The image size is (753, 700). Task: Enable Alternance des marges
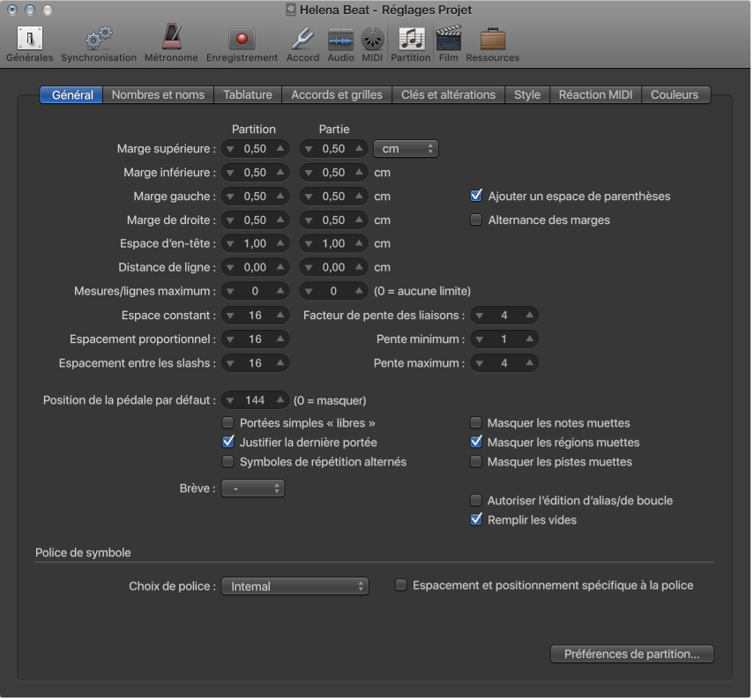tap(476, 220)
